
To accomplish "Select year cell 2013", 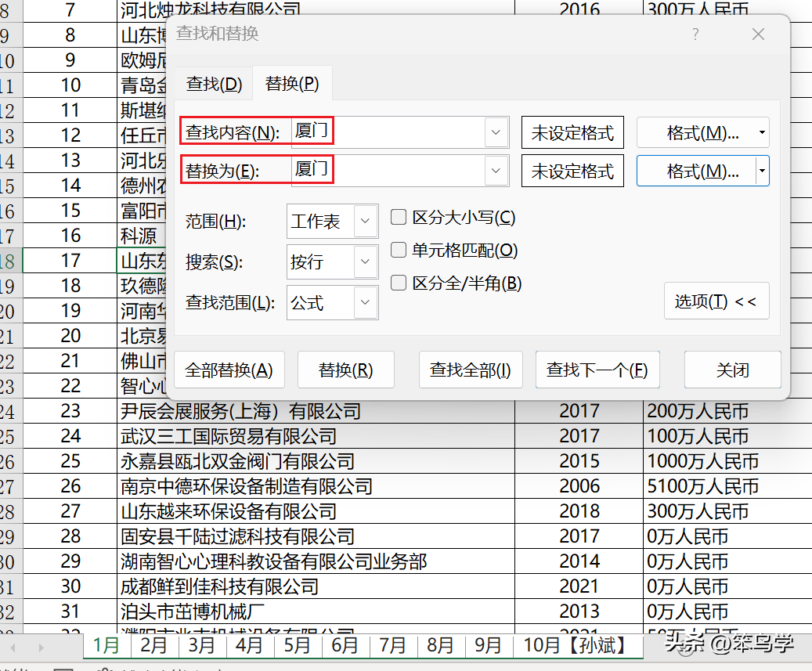I will pos(579,611).
